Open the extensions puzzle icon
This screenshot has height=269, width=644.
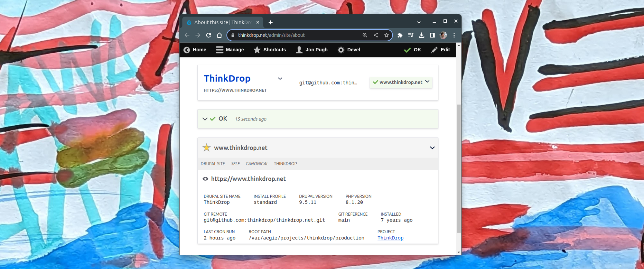coord(400,35)
